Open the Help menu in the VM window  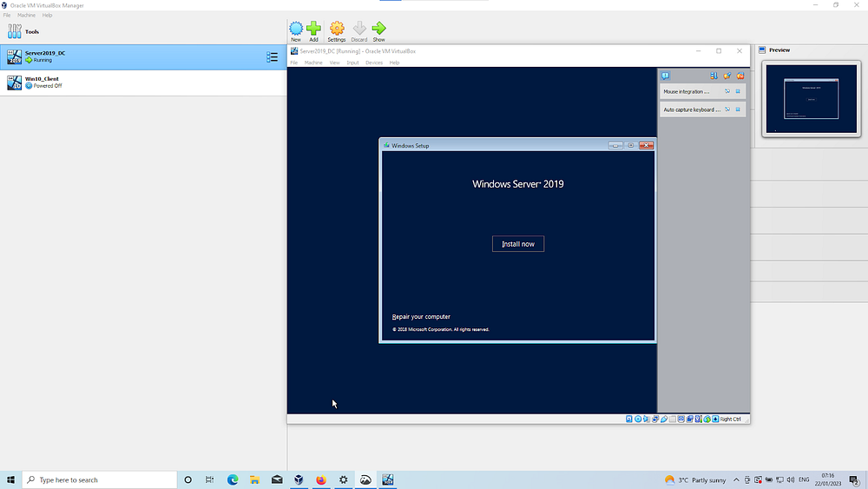[394, 63]
